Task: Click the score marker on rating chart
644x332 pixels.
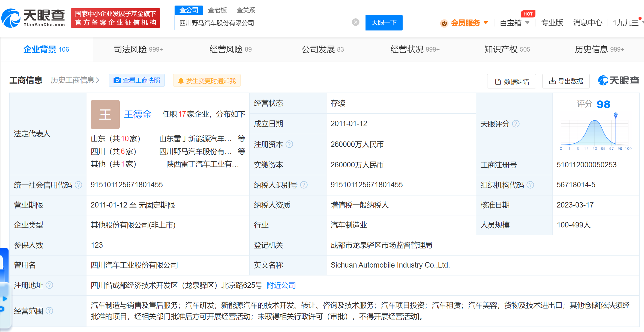Action: pos(615,114)
